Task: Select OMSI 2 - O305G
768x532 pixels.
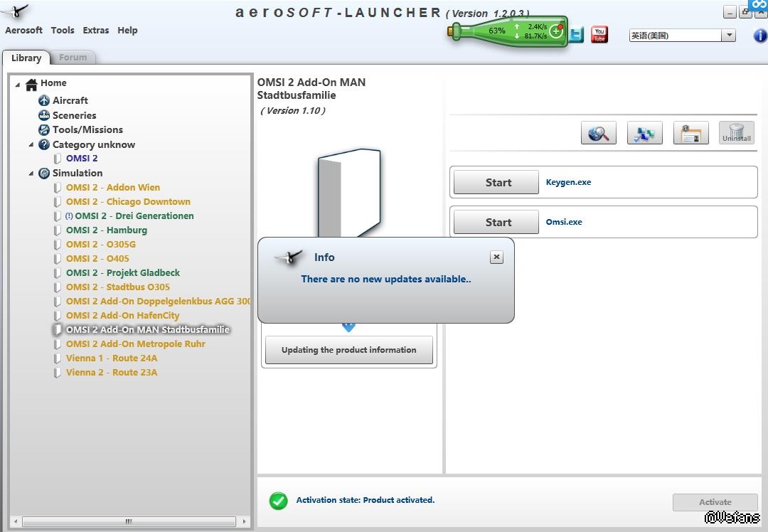Action: 101,244
